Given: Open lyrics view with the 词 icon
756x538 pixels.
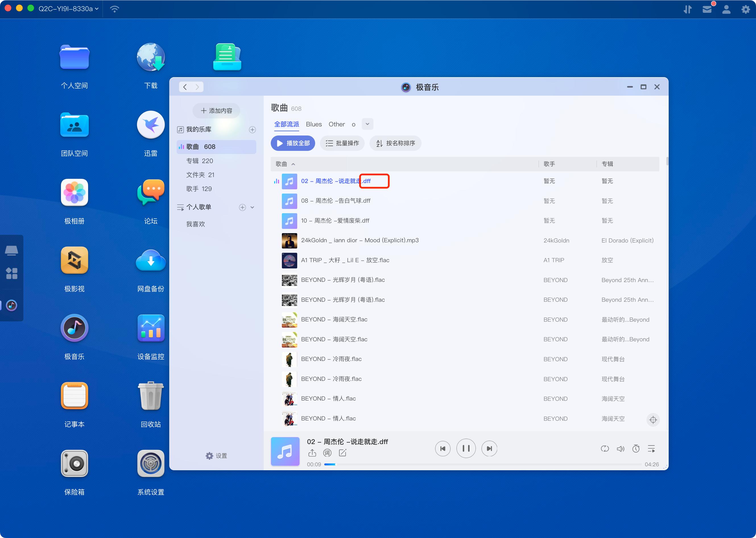Looking at the screenshot, I should click(327, 453).
